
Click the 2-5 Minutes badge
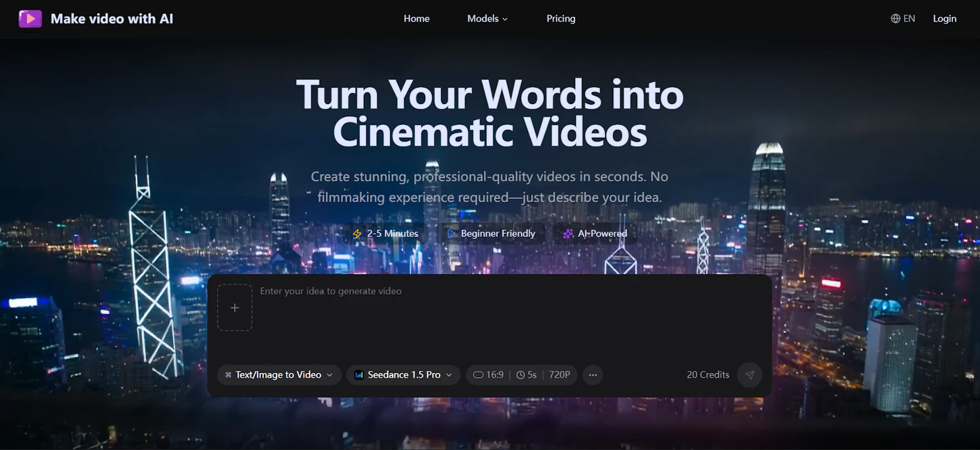(x=385, y=233)
